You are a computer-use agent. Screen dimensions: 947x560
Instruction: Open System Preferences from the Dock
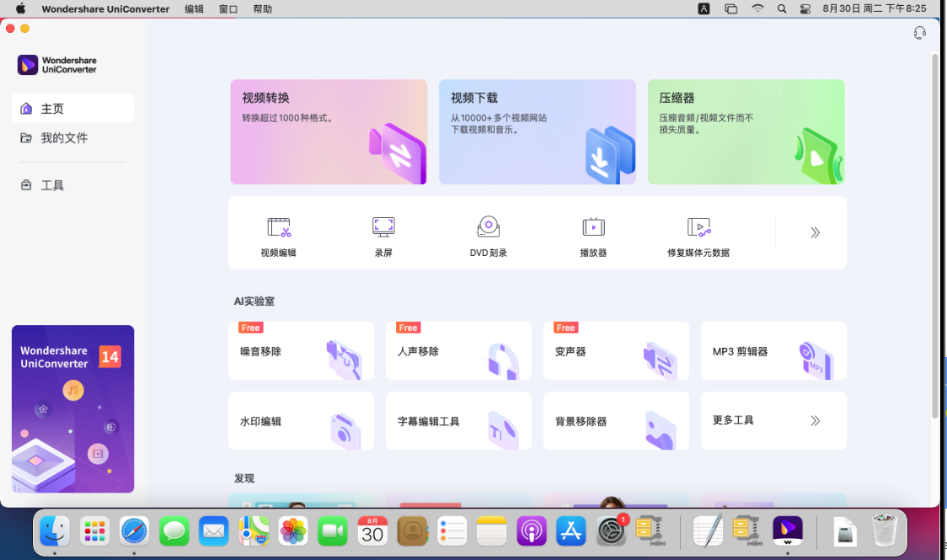click(611, 531)
